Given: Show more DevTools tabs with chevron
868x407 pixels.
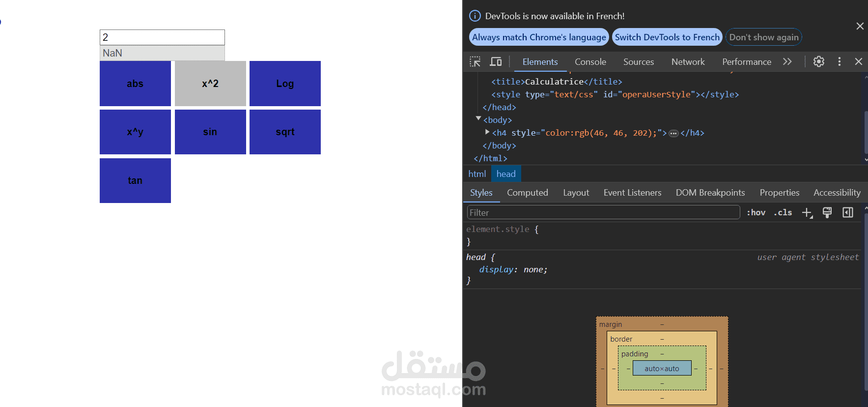Looking at the screenshot, I should click(787, 61).
